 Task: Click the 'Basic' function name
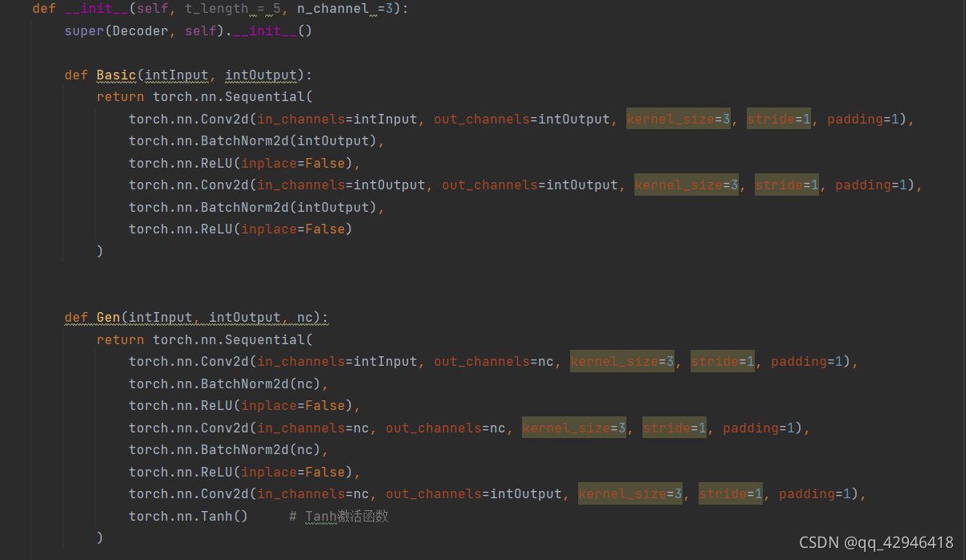click(116, 75)
